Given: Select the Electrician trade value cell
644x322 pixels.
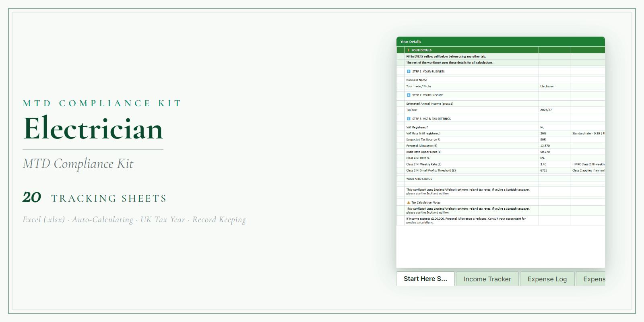Looking at the screenshot, I should click(x=554, y=86).
